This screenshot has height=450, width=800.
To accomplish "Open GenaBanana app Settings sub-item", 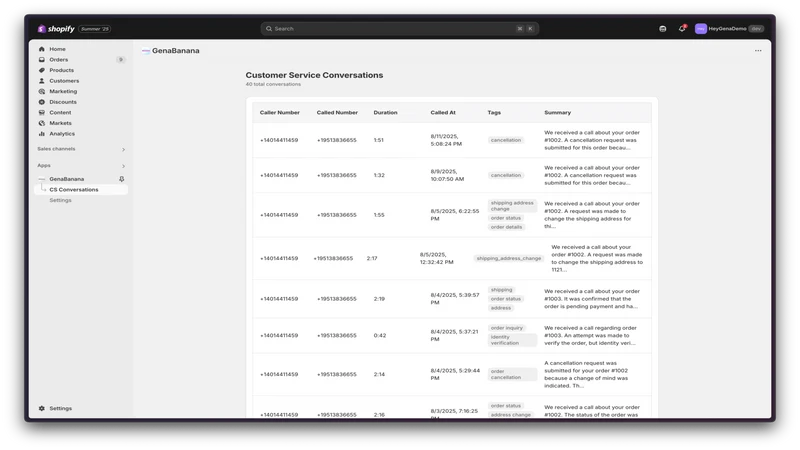I will click(x=60, y=201).
